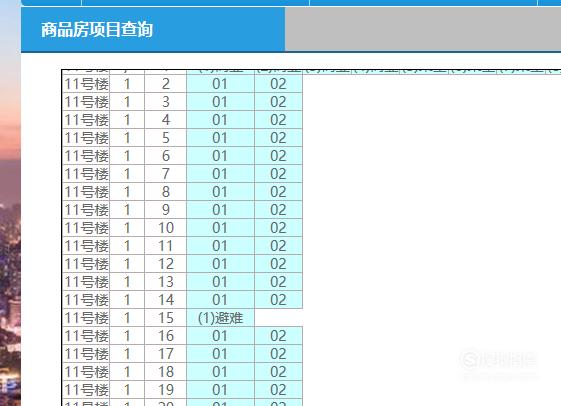Select the floor number cell 12

[x=166, y=264]
